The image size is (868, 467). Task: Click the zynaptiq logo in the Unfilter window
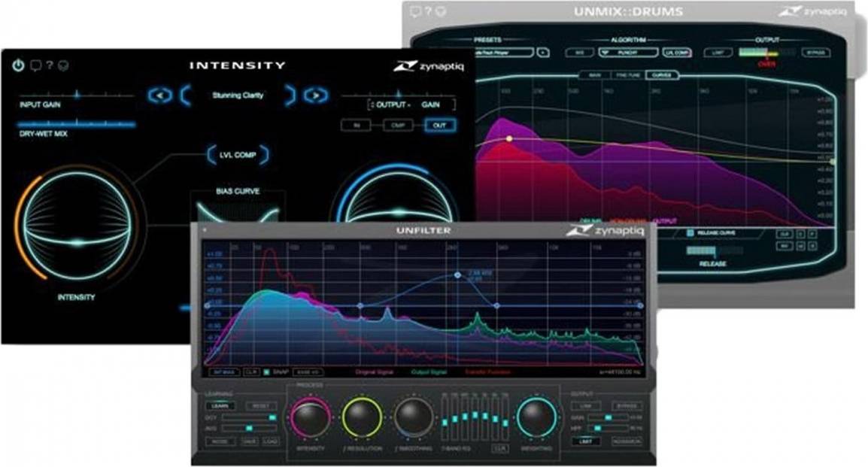[605, 230]
